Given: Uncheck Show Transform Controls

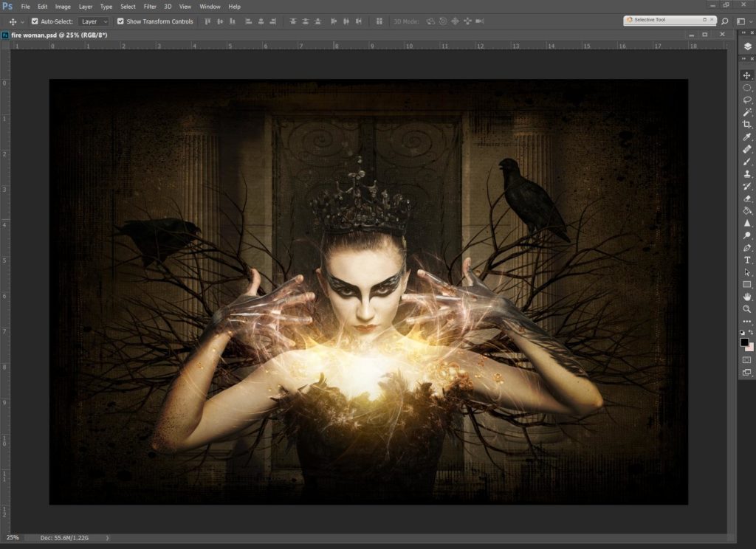Looking at the screenshot, I should [x=120, y=21].
